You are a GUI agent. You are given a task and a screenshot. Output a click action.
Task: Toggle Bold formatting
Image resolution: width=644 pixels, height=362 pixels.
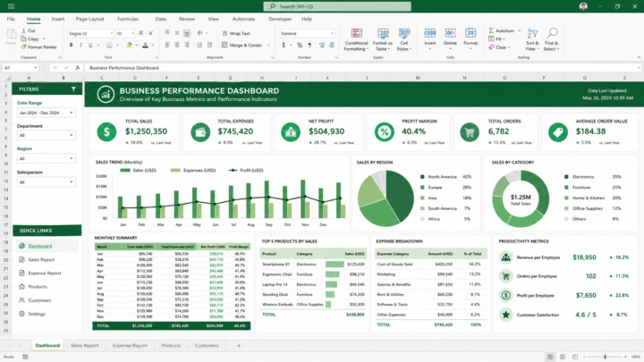(x=71, y=46)
